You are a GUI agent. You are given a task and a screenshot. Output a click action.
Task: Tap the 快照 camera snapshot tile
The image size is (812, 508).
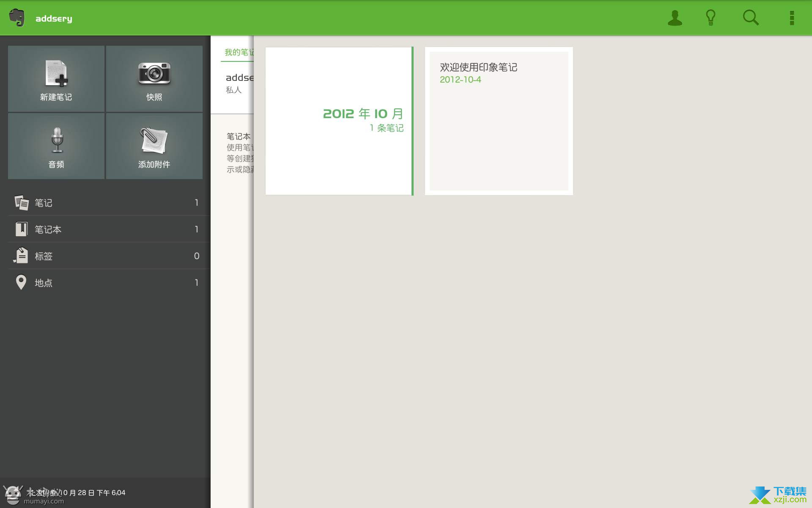coord(154,79)
